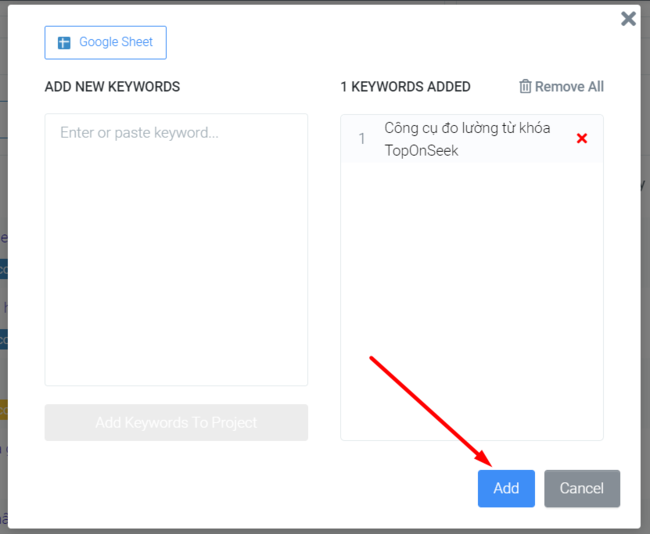Click the upper blue badge behind dialog's left edge
The height and width of the screenshot is (534, 650).
pos(3,269)
